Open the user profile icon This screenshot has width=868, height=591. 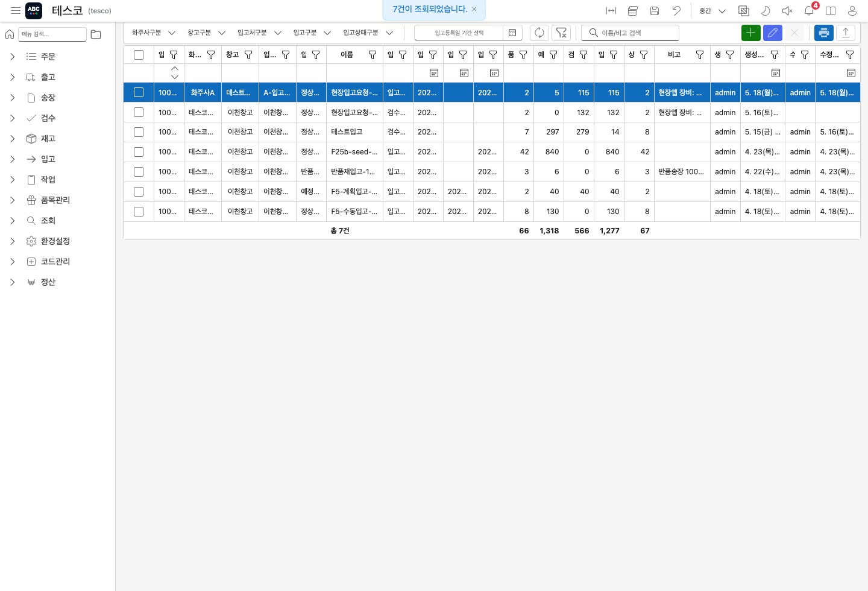(852, 11)
